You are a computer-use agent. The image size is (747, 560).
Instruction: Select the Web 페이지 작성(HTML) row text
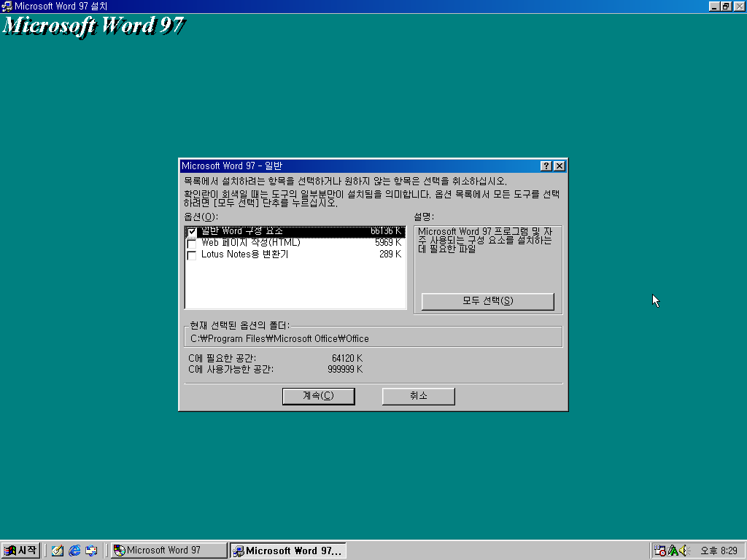[251, 243]
